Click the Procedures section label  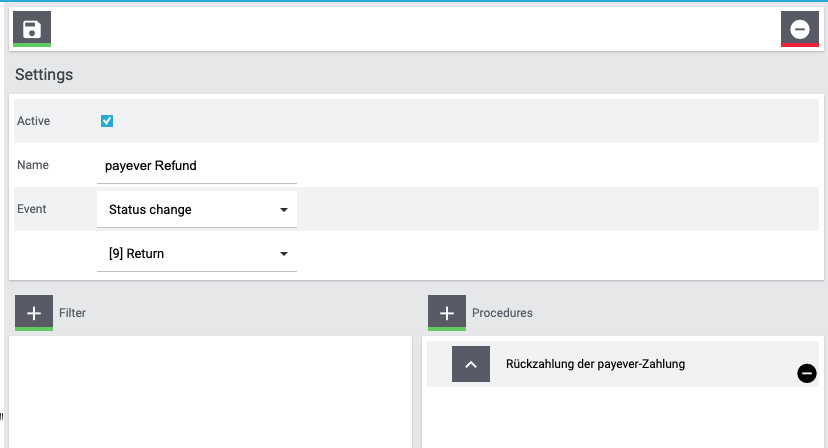[x=502, y=313]
